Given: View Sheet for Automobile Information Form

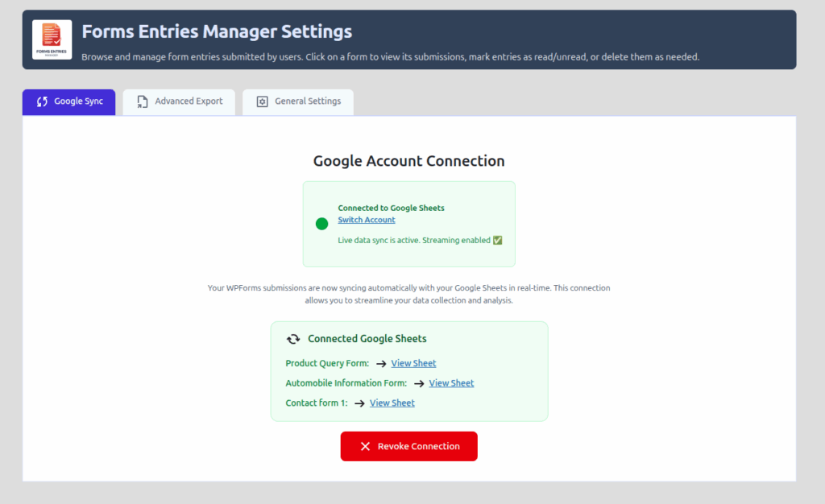Looking at the screenshot, I should coord(451,383).
